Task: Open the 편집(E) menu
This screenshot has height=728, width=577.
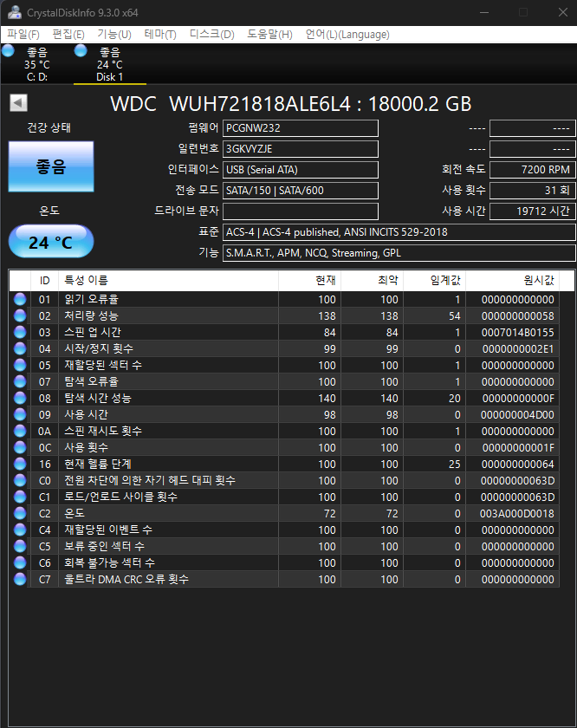Action: pos(68,35)
